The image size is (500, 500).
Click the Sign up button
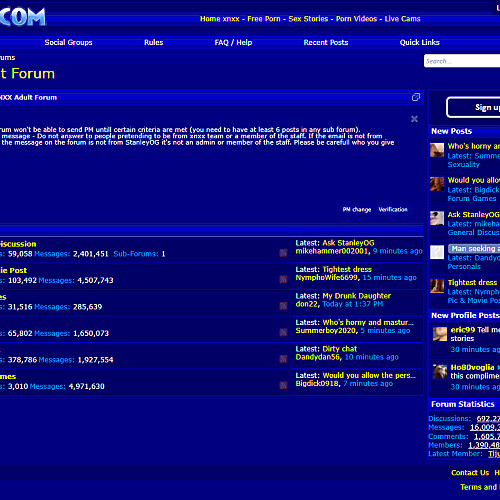pos(473,107)
